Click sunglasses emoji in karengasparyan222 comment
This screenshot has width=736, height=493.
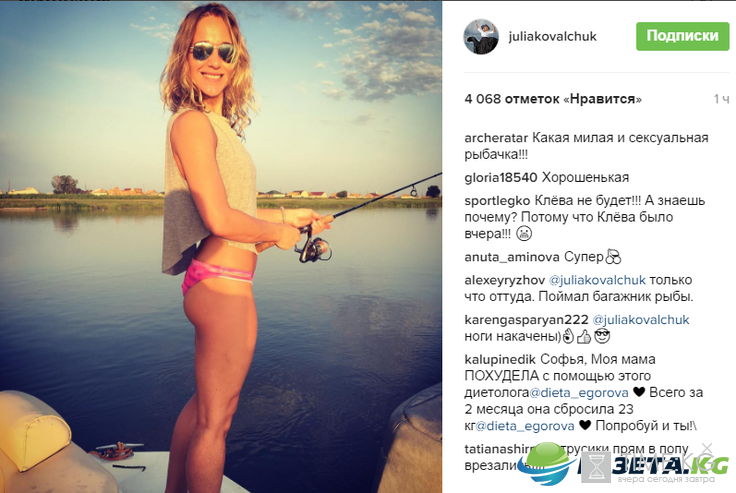point(602,336)
